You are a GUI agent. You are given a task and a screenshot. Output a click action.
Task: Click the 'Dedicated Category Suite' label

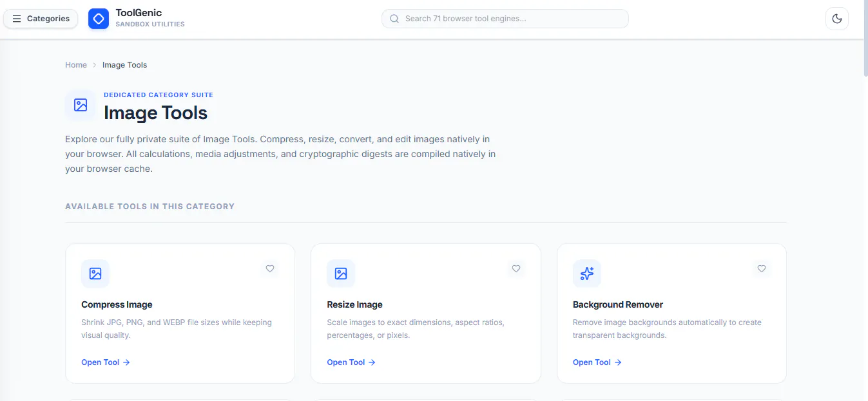pyautogui.click(x=159, y=95)
